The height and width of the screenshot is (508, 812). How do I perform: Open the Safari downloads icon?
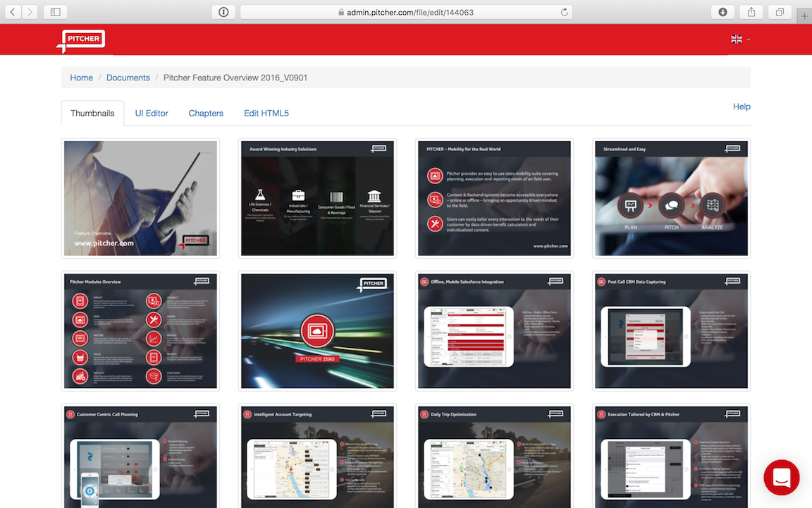(723, 12)
